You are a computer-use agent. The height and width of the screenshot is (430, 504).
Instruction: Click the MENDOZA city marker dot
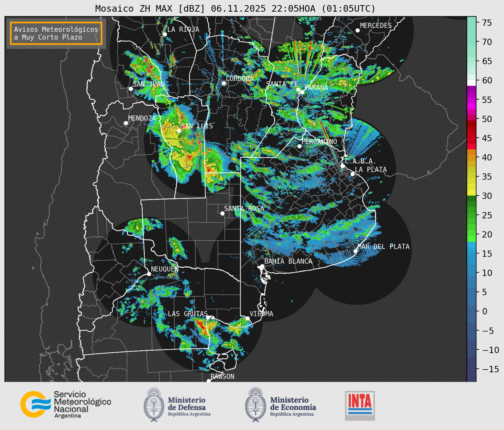click(x=126, y=123)
